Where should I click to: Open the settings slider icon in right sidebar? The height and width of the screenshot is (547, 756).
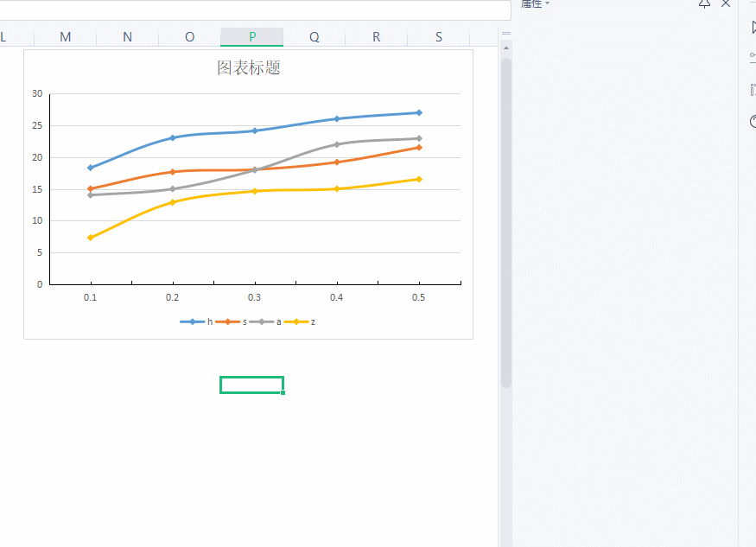tap(753, 57)
